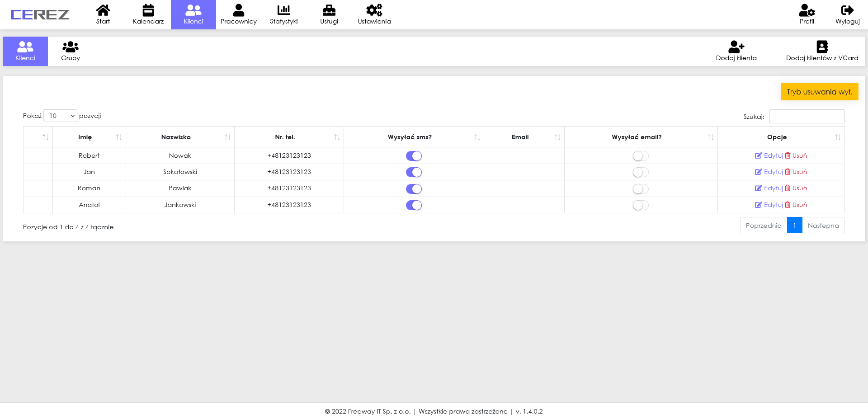Enable email toggle for Jan Sokołowski
The image size is (868, 419).
641,172
